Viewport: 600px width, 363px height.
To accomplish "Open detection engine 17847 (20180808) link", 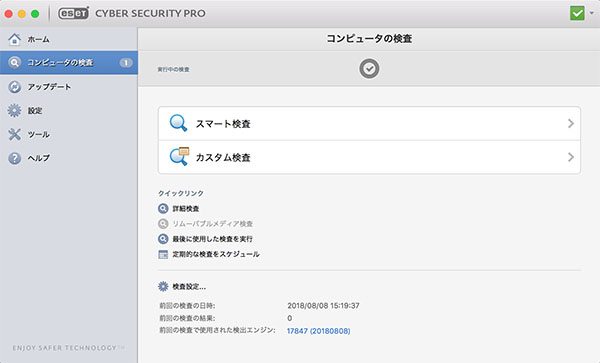I will click(318, 331).
